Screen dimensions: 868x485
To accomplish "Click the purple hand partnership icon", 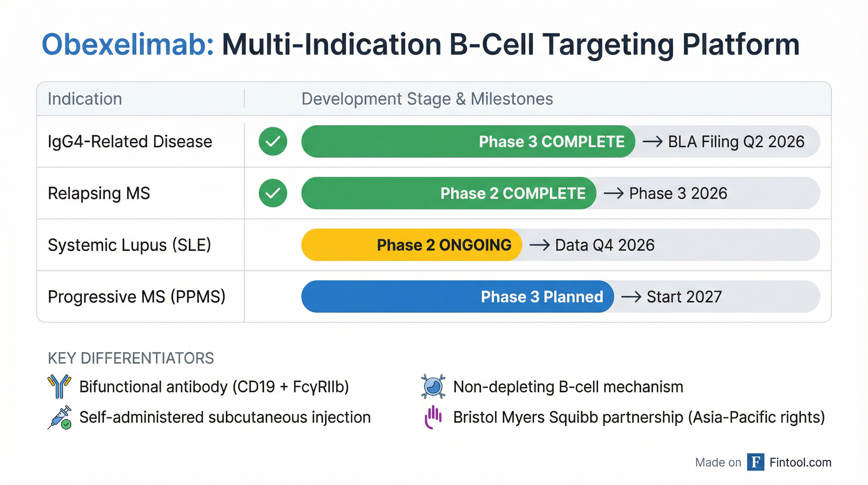I will coord(433,417).
